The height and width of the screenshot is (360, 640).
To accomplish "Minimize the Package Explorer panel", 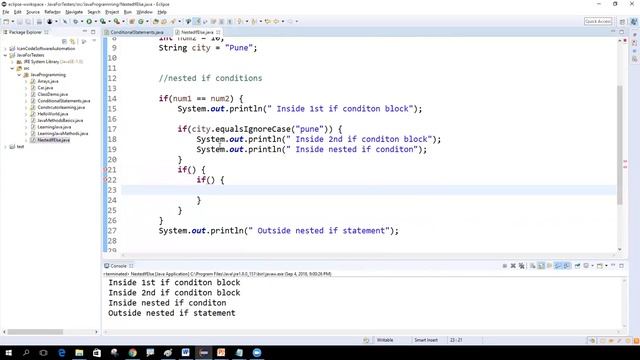I will (84, 31).
